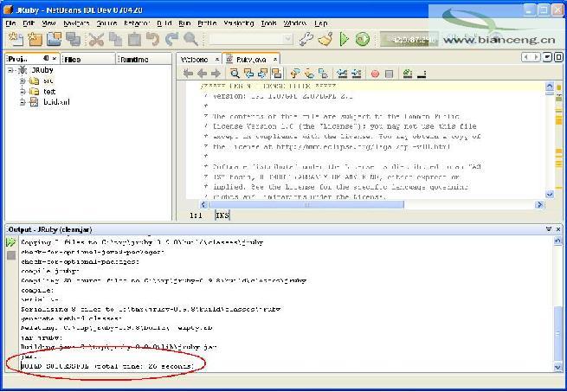567x392 pixels.
Task: Expand the src folder node
Action: 23,80
